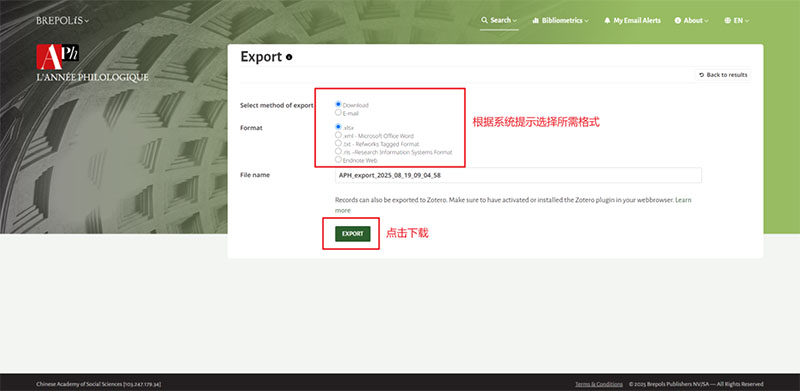Open the Terms & Conditions link
Screen dimensions: 800x391
pyautogui.click(x=598, y=384)
